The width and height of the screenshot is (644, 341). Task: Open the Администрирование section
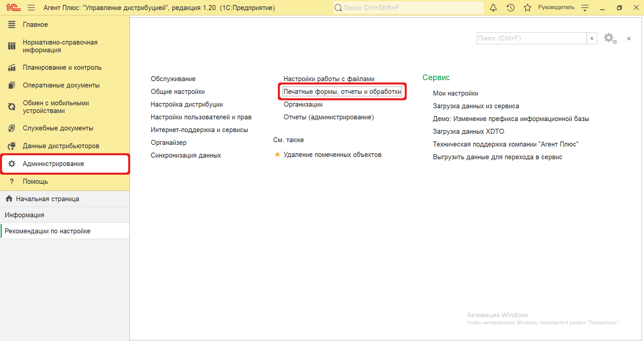pos(53,164)
